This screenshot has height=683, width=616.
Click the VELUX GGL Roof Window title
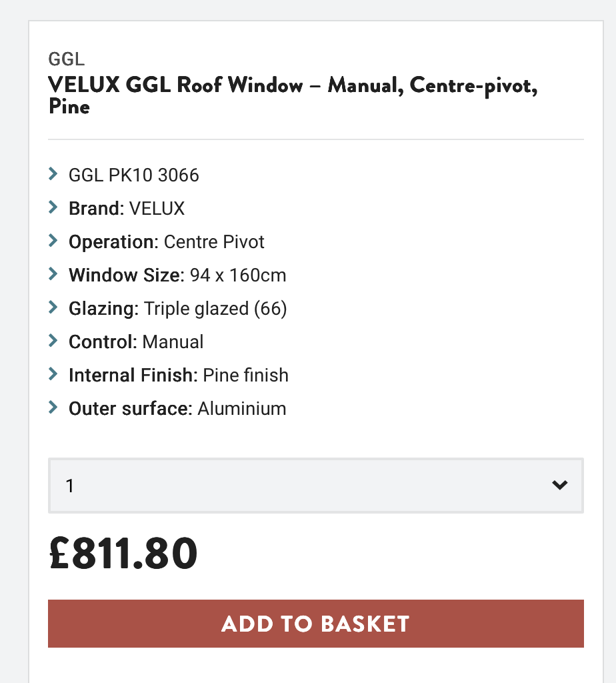coord(293,95)
